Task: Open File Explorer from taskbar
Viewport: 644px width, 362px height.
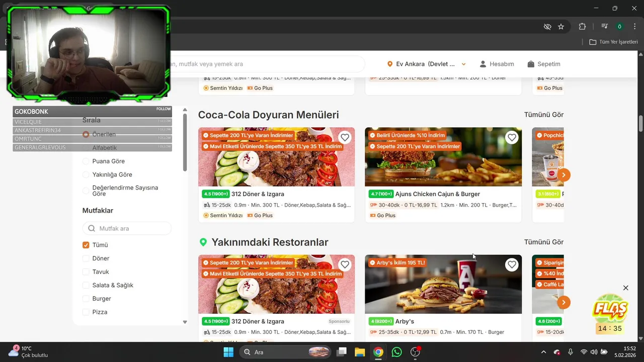Action: click(x=359, y=352)
